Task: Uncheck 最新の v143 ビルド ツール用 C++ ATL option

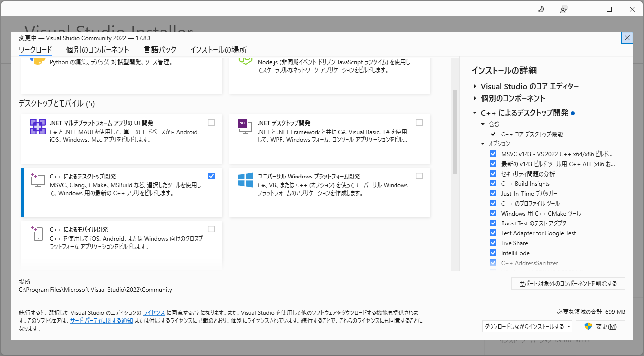Action: [493, 164]
